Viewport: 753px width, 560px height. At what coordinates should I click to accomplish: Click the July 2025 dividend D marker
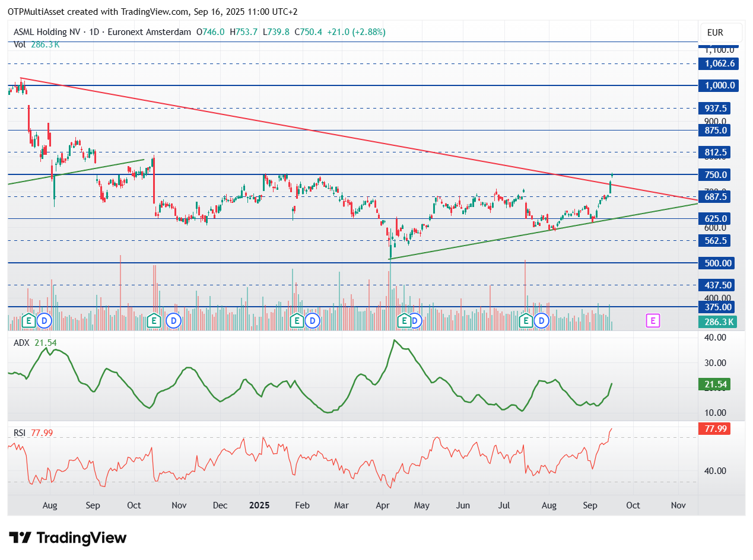point(541,321)
